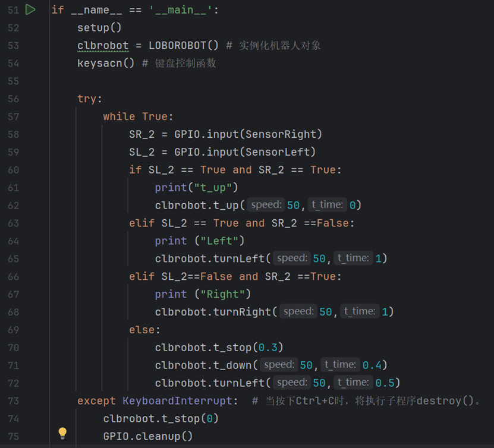Click line number 73 in the gutter
Image resolution: width=494 pixels, height=448 pixels.
pos(13,401)
